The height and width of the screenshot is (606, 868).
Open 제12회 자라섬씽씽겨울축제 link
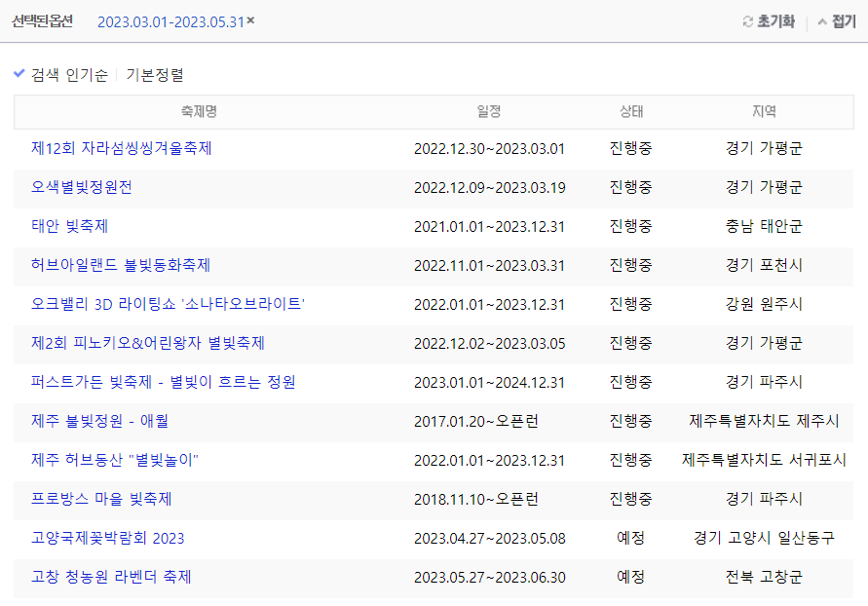(121, 148)
